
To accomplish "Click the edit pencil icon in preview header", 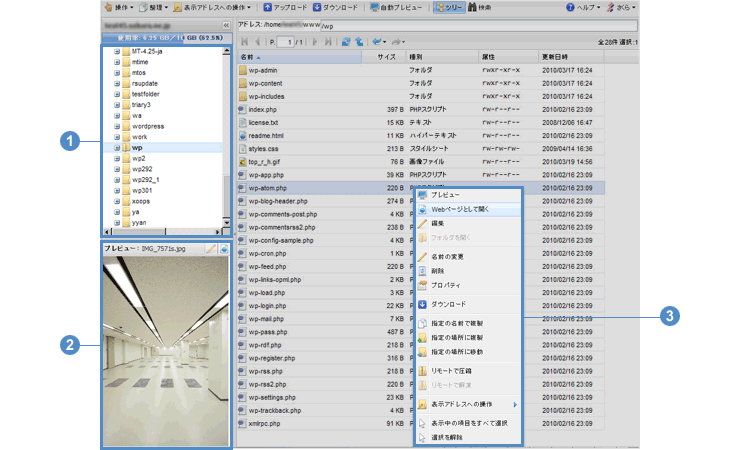I will (x=212, y=248).
